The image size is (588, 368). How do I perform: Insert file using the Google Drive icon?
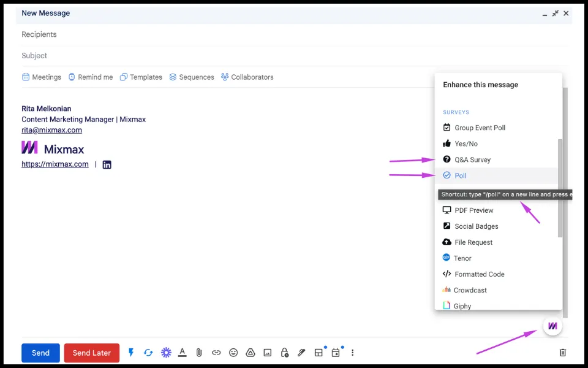click(251, 353)
